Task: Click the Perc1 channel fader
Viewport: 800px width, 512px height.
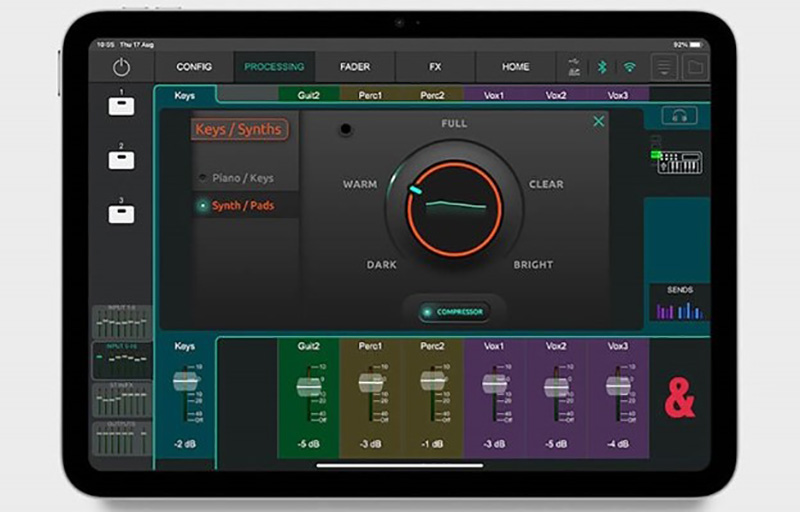Action: point(371,383)
